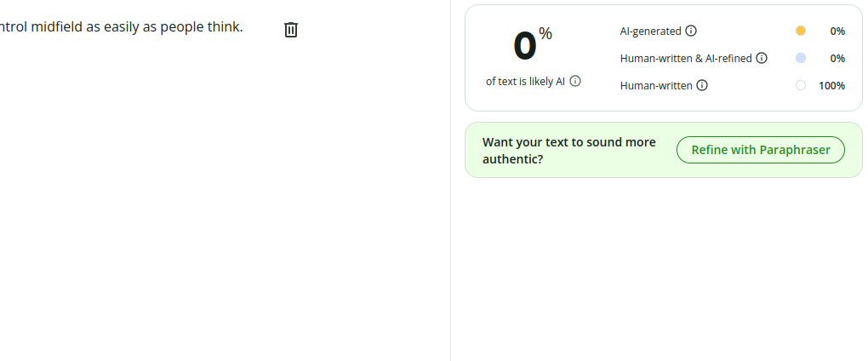Image resolution: width=868 pixels, height=361 pixels.
Task: Click info icon next to Human-written label
Action: [x=702, y=85]
